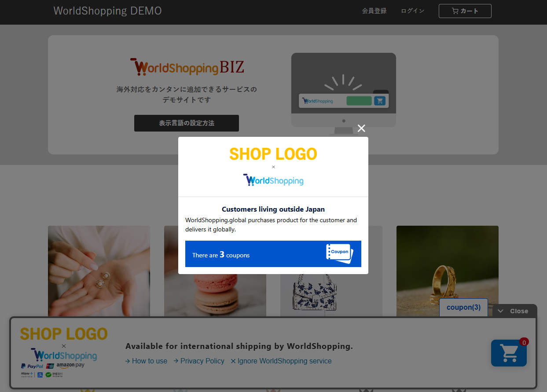Click the WorldShopping logo in the popup
Image resolution: width=547 pixels, height=392 pixels.
pos(273,180)
